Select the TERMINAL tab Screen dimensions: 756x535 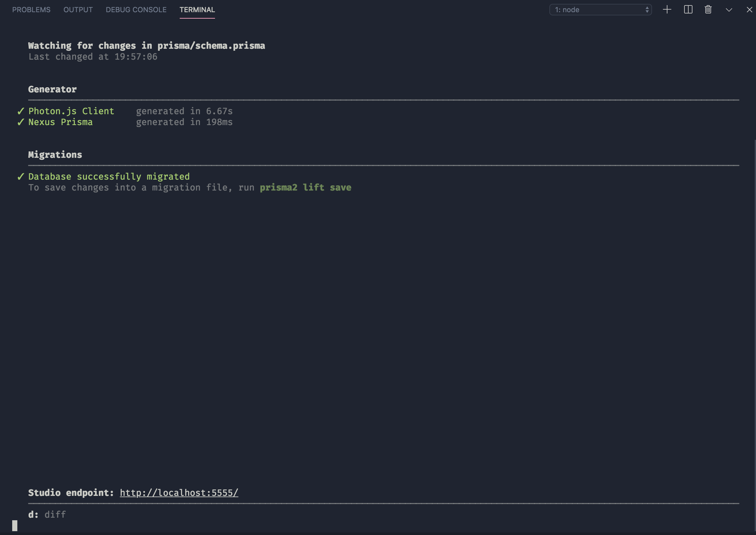coord(197,10)
